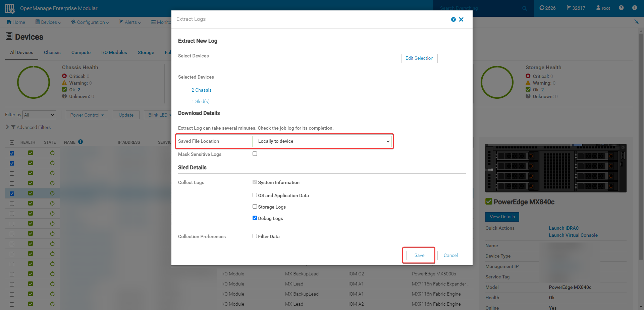Open the Power Control dropdown button
Image resolution: width=644 pixels, height=310 pixels.
(87, 115)
